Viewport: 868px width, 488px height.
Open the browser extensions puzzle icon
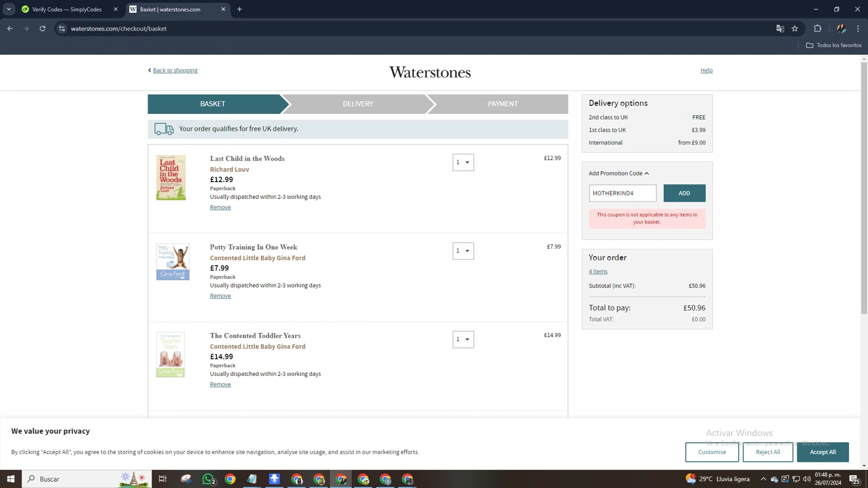pos(818,28)
